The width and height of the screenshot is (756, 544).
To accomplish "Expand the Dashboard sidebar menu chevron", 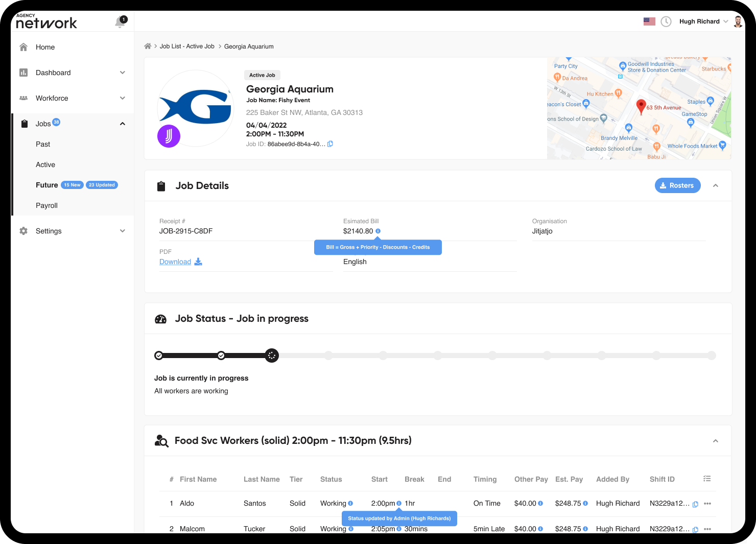I will click(123, 73).
